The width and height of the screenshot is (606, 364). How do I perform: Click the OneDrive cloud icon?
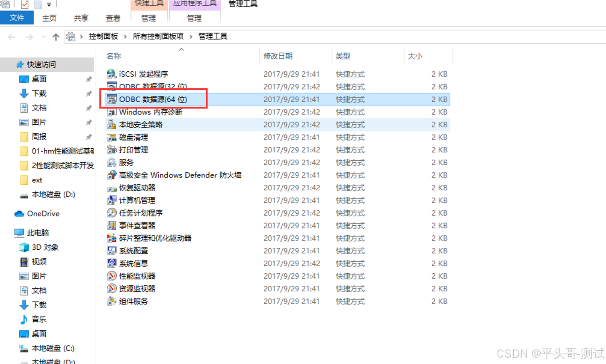(x=19, y=214)
